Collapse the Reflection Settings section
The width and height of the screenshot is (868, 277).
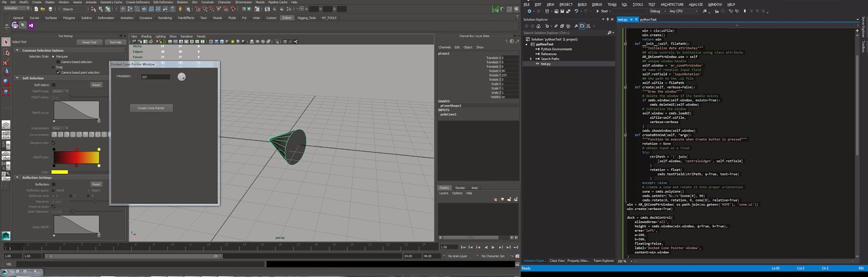point(17,178)
